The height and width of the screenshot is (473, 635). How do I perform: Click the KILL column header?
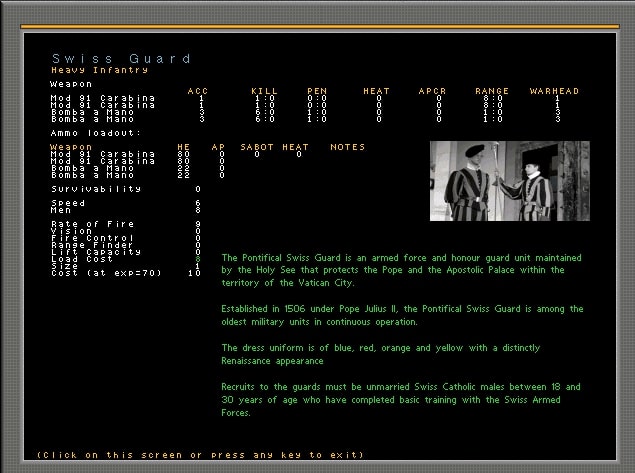click(264, 91)
